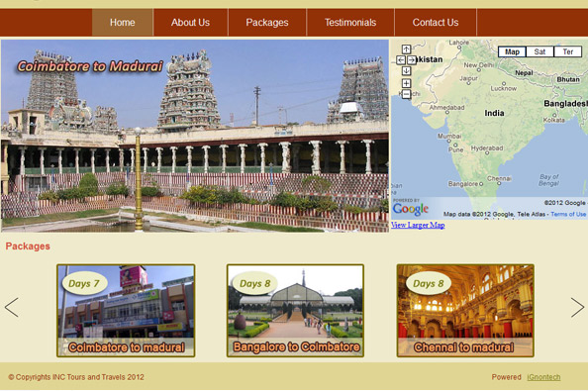Viewport: 588px width, 391px height.
Task: Pan the map right with arrow control
Action: (412, 60)
